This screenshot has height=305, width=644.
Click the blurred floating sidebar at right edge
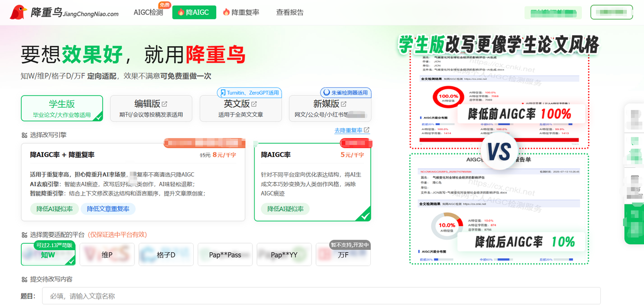[x=634, y=173]
